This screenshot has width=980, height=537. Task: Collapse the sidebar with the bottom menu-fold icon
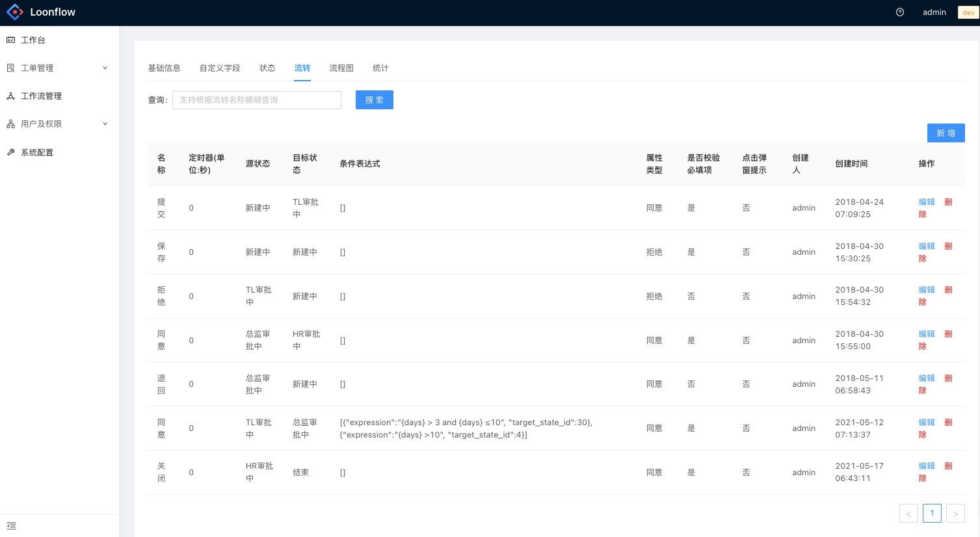[11, 526]
